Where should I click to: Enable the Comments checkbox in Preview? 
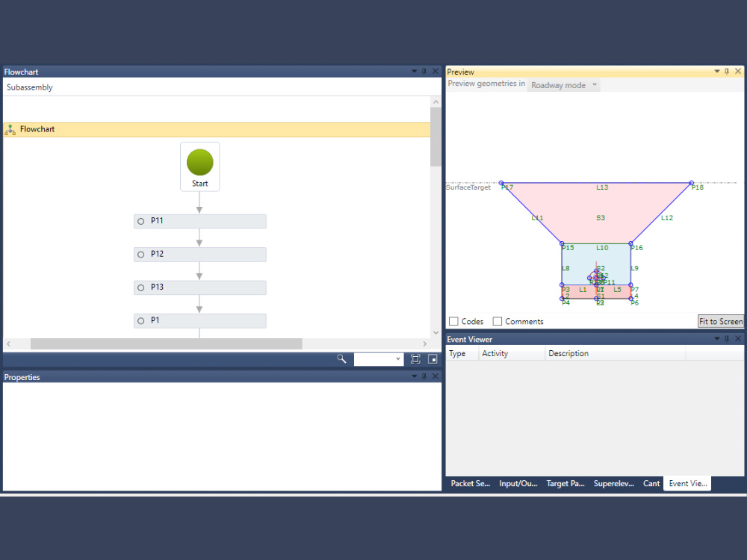coord(498,321)
